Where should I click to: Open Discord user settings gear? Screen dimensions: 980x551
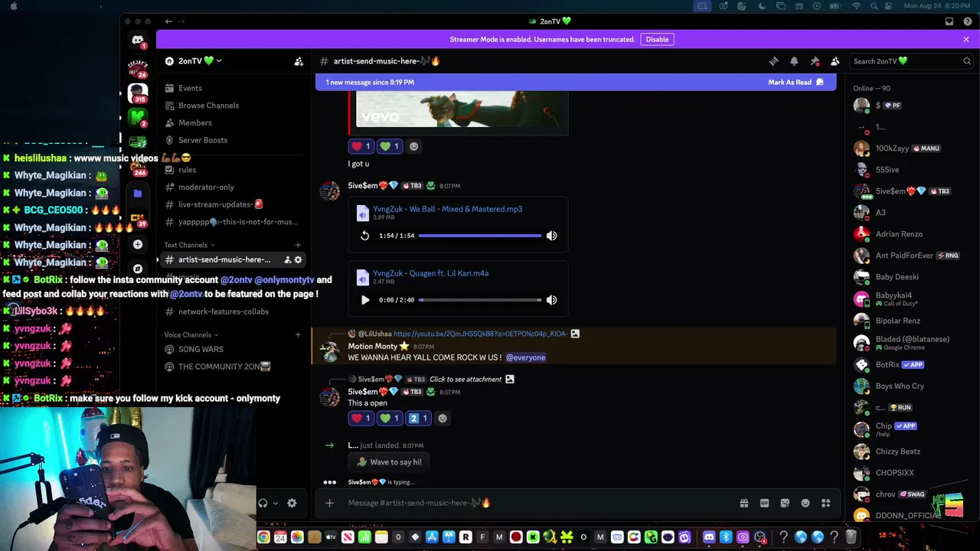(x=292, y=503)
